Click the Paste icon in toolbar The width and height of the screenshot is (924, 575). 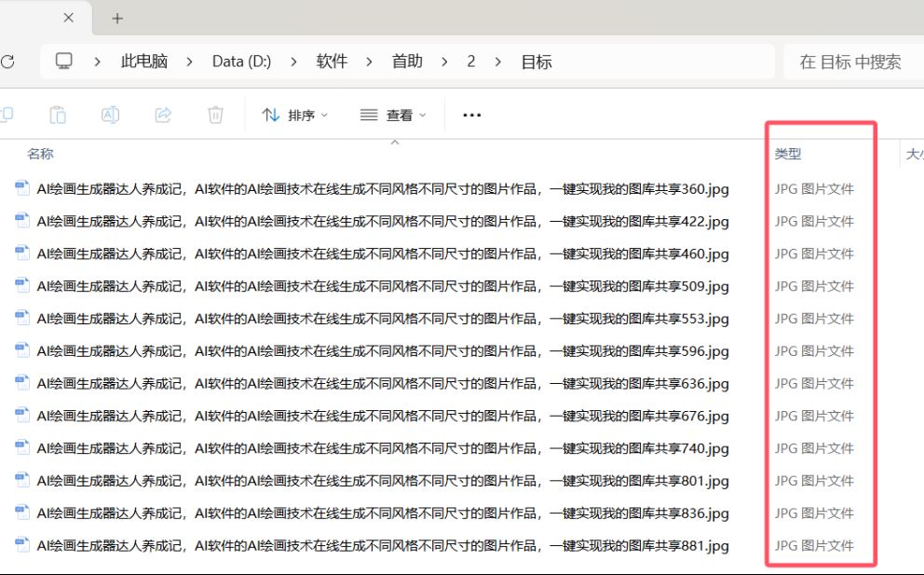(x=58, y=115)
